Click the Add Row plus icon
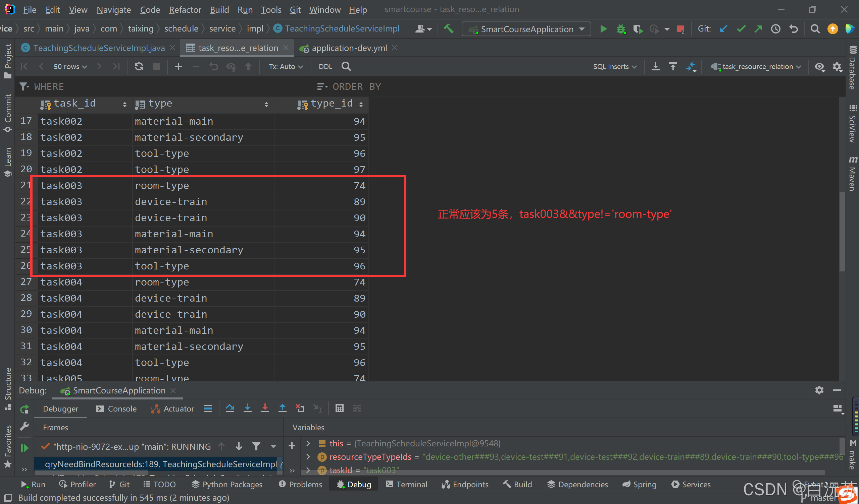This screenshot has height=504, width=859. (178, 66)
